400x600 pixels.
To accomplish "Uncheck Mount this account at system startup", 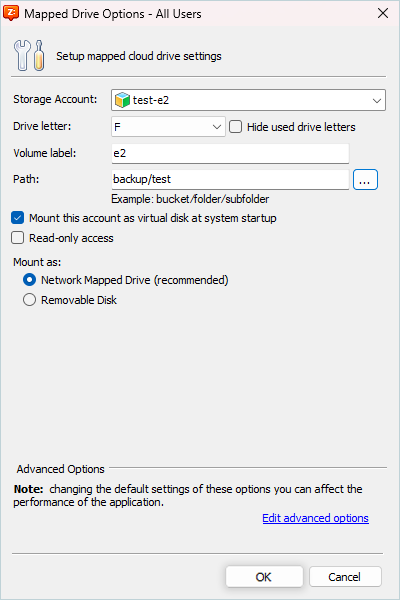I will (18, 218).
